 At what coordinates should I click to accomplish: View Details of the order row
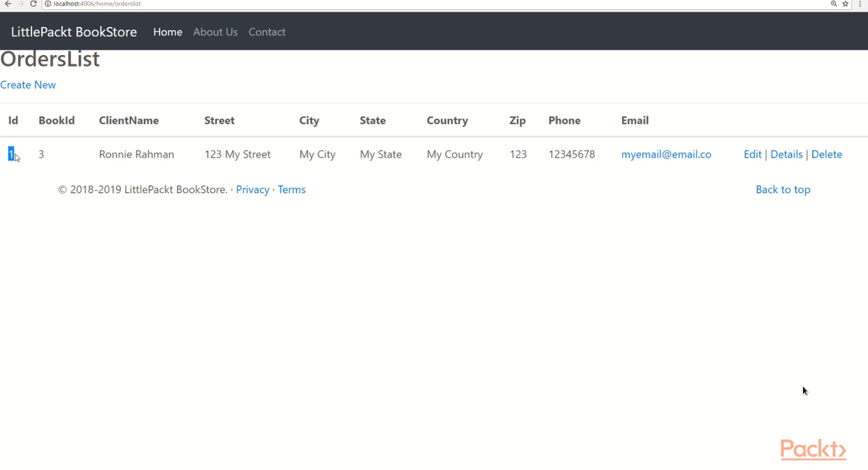[786, 154]
